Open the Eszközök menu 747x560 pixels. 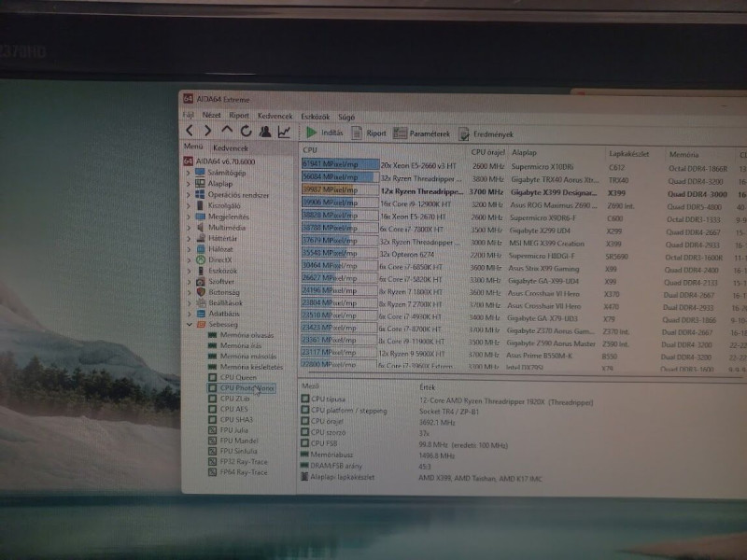tap(315, 117)
